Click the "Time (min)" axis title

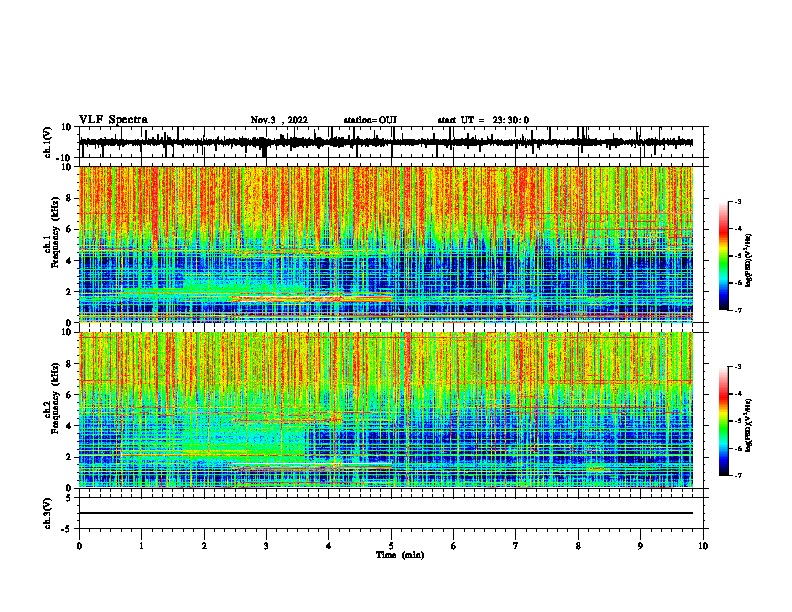tap(400, 555)
